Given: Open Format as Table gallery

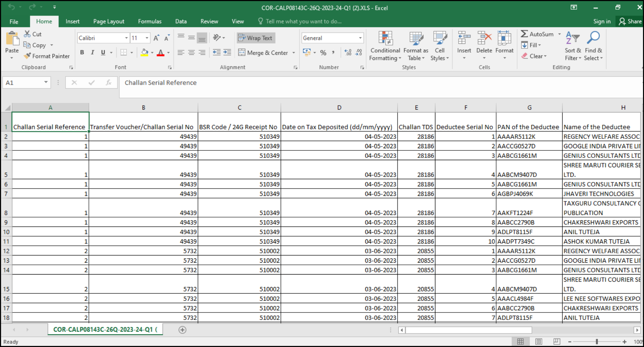Looking at the screenshot, I should pos(416,46).
